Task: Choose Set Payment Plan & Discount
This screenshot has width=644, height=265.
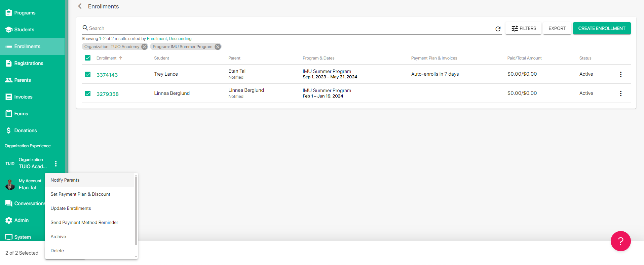Action: coord(90,194)
